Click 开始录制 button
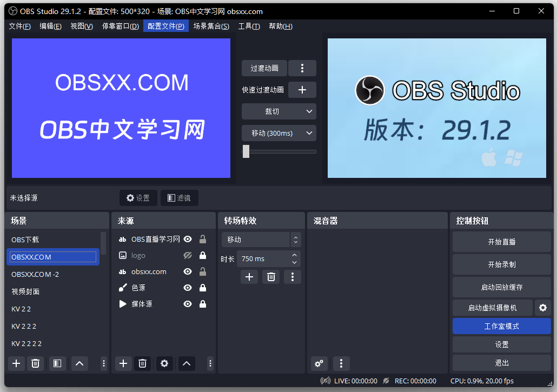 tap(502, 264)
